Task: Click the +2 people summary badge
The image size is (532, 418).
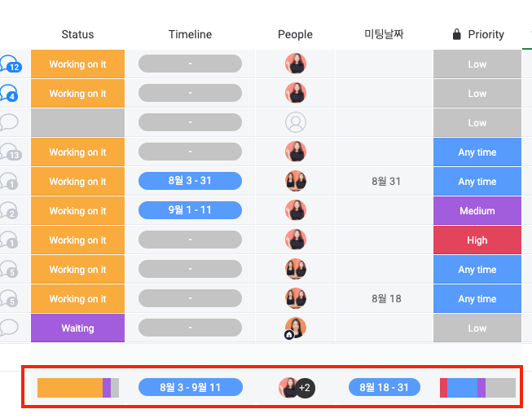Action: pyautogui.click(x=305, y=388)
